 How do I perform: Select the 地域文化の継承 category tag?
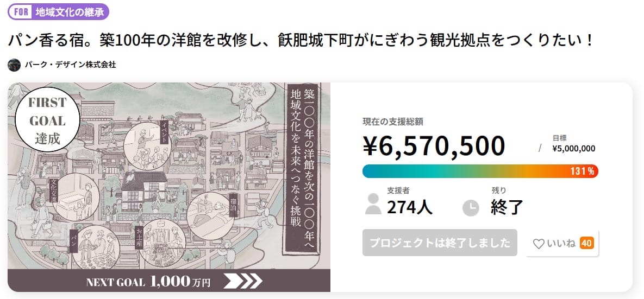tap(69, 11)
